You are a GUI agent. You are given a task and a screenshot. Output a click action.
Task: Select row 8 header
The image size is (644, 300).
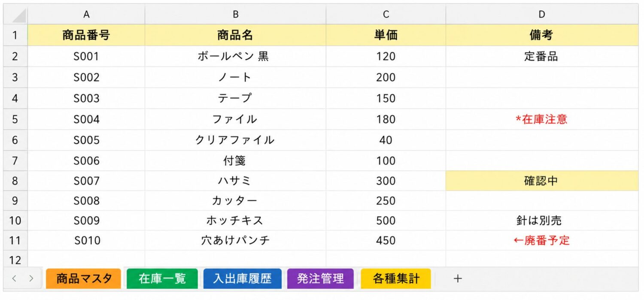pyautogui.click(x=15, y=181)
